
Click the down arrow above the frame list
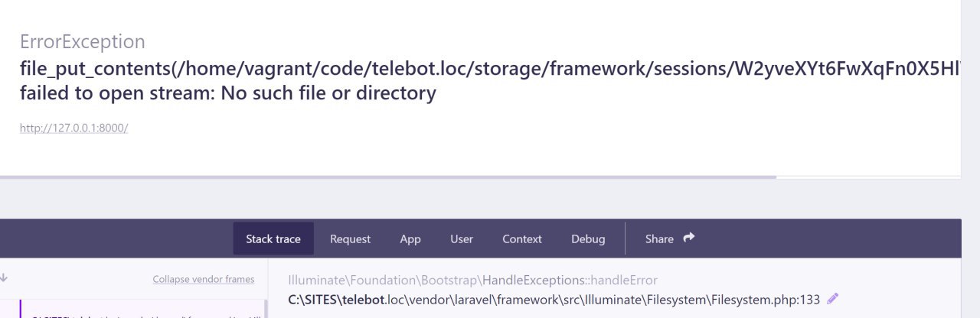(3, 279)
